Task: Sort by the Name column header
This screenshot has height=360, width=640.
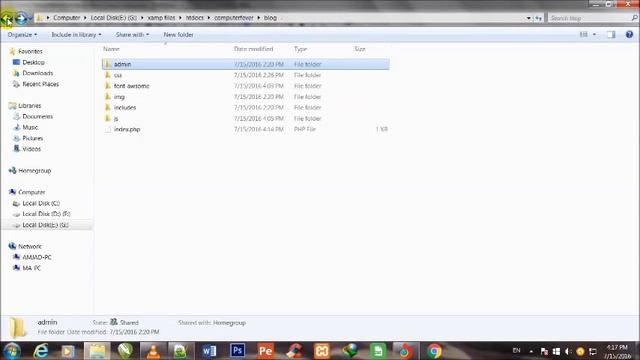Action: click(111, 49)
